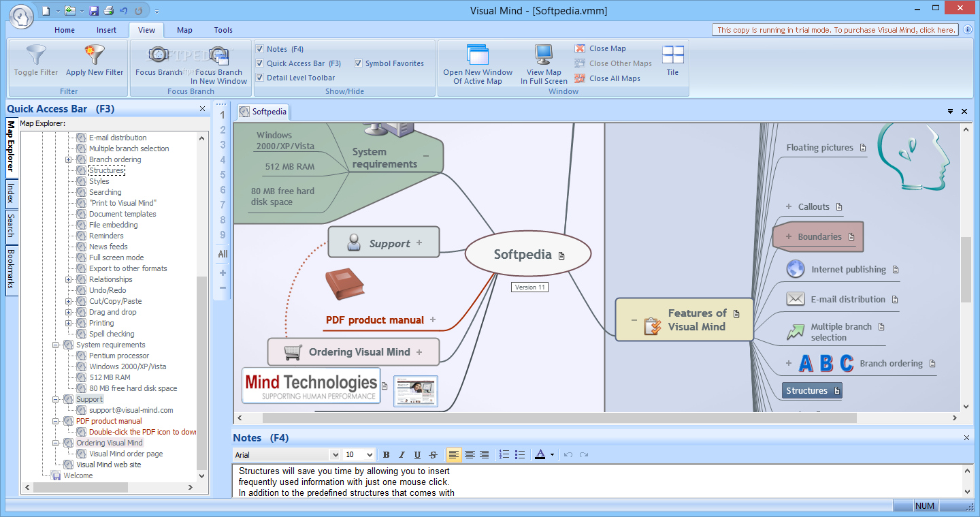This screenshot has width=980, height=517.
Task: Open the font size dropdown showing 10
Action: [370, 454]
